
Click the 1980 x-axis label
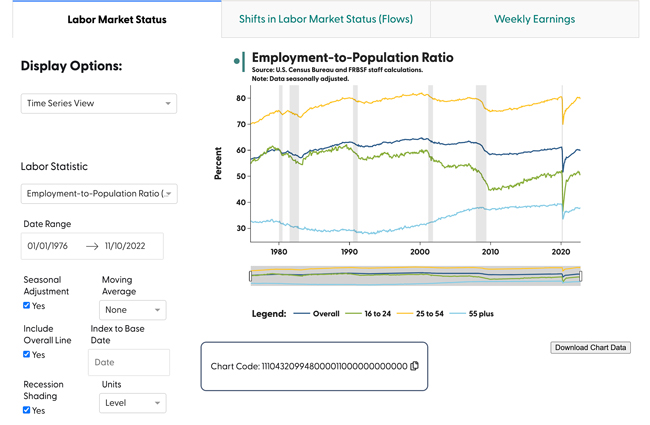point(279,252)
